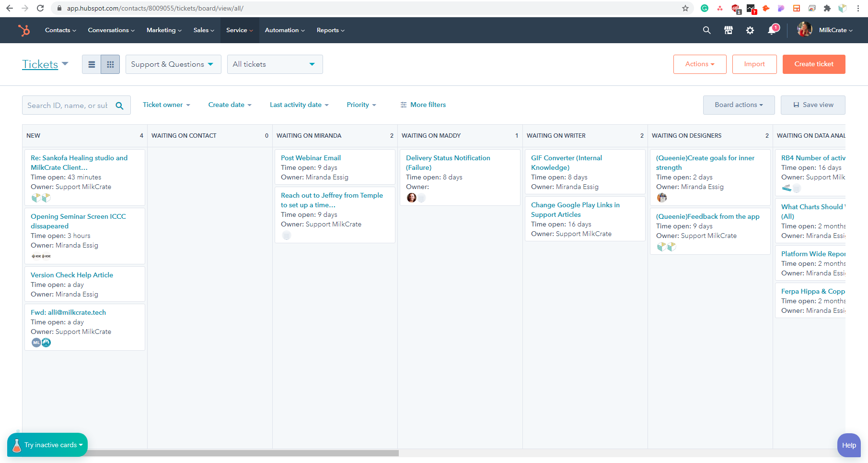Open the Marketing menu
The image size is (868, 463).
(164, 30)
